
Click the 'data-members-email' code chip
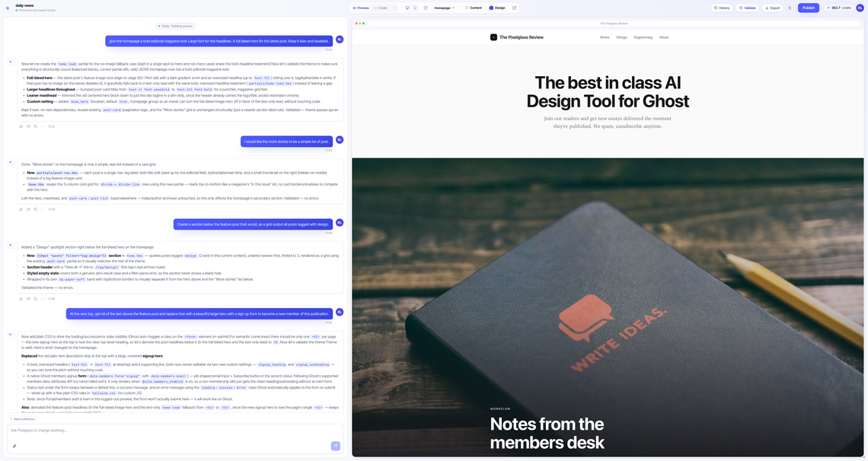click(x=169, y=377)
